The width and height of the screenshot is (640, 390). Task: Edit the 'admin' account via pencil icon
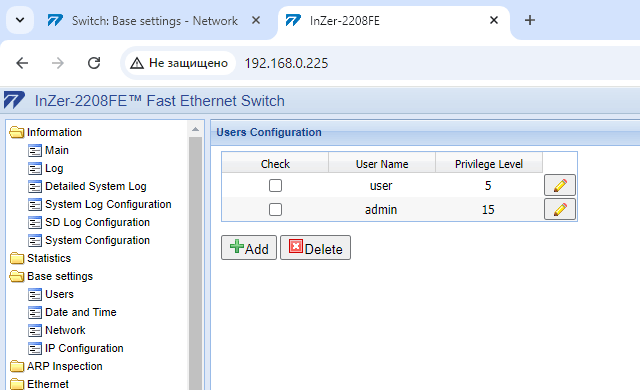[560, 209]
